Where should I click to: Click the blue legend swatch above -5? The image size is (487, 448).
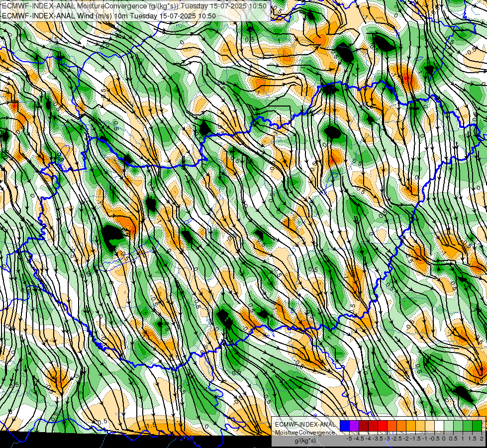click(x=345, y=426)
